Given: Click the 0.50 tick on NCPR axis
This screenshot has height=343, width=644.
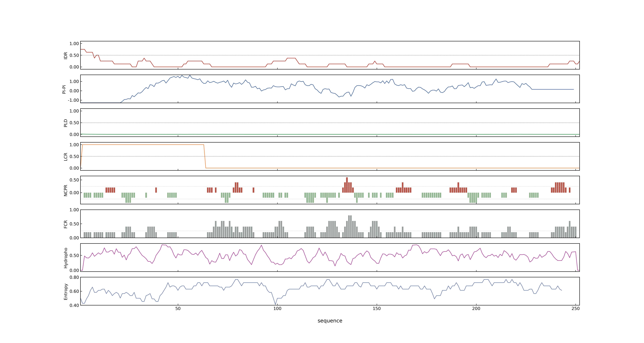Looking at the screenshot, I should click(x=74, y=180).
